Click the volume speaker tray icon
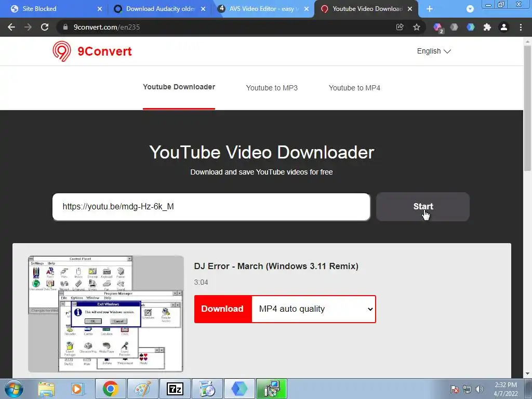The height and width of the screenshot is (399, 532). [x=480, y=389]
